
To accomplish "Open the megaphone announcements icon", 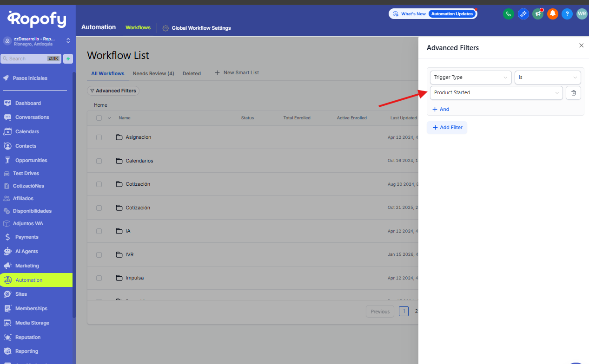I will (538, 14).
